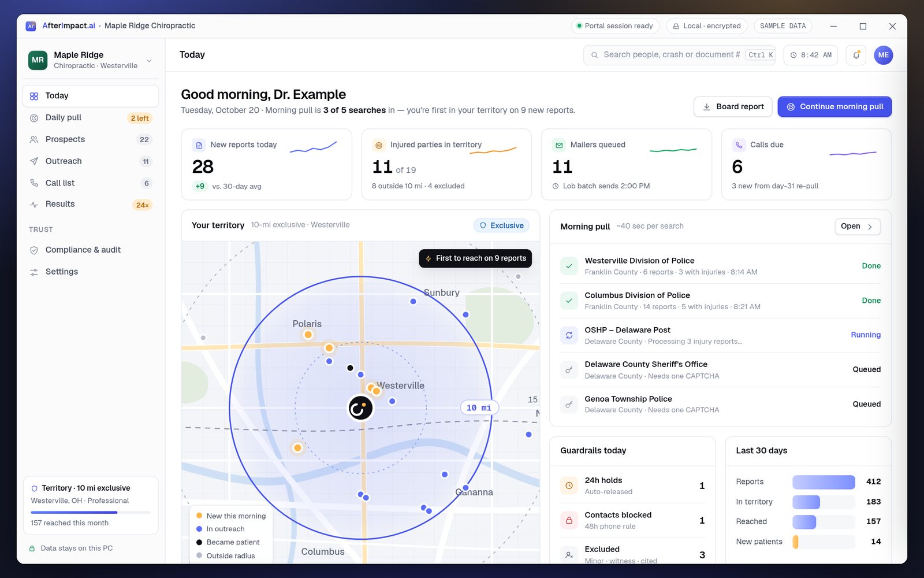Click the Calls due phone icon

pos(739,145)
